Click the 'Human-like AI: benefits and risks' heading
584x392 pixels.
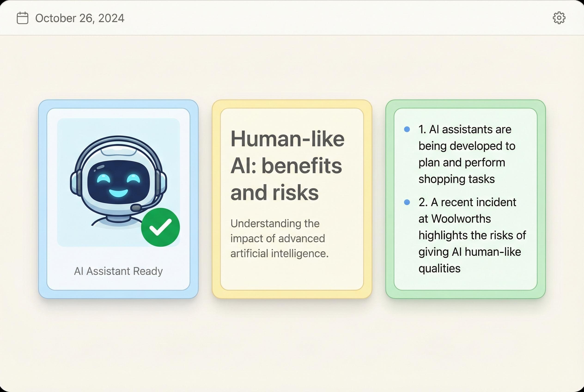coord(287,165)
